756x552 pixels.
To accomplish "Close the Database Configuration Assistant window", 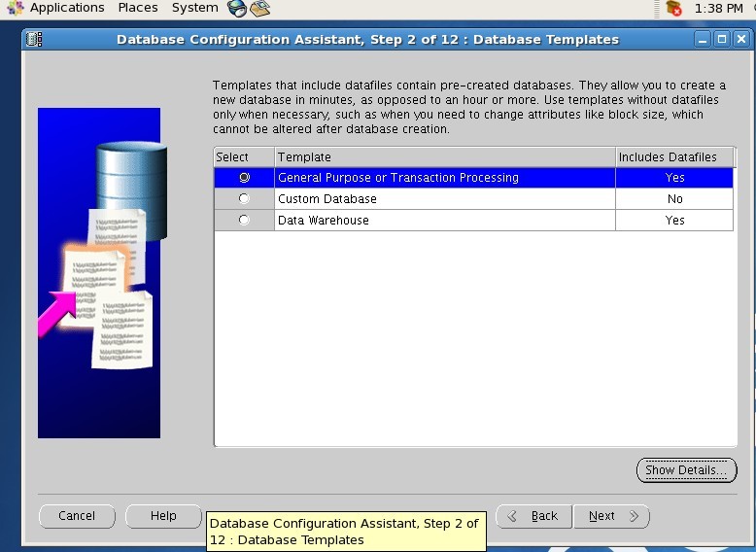I will click(x=741, y=39).
